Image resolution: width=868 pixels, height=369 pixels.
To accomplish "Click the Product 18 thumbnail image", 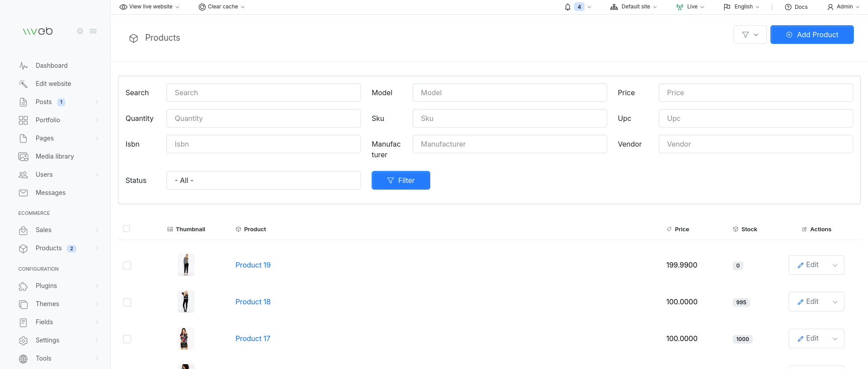I will (x=186, y=302).
